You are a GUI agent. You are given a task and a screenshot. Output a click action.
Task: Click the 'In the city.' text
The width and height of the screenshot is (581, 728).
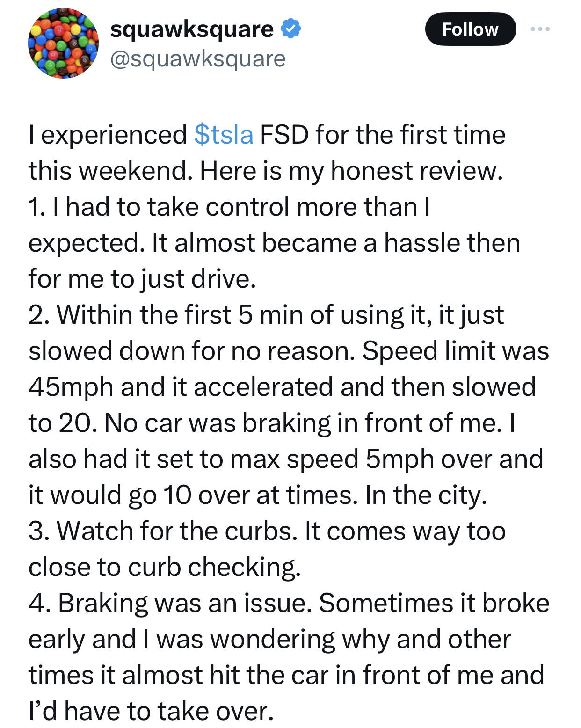click(426, 495)
